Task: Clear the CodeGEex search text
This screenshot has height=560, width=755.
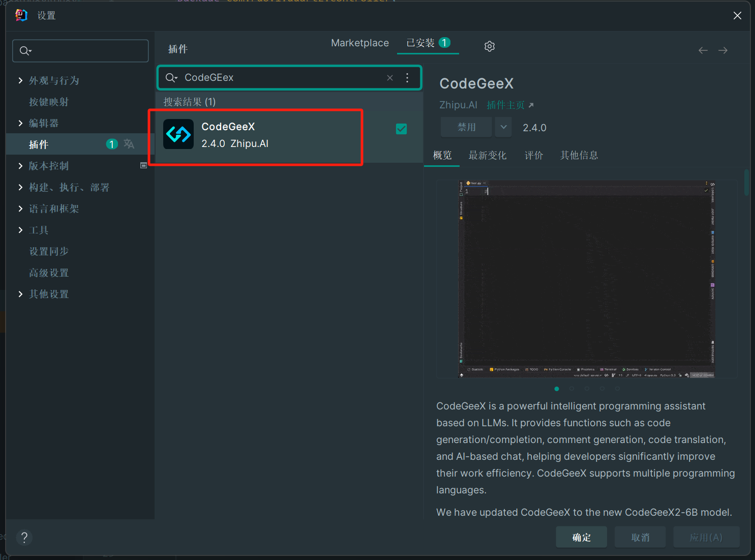Action: point(390,78)
